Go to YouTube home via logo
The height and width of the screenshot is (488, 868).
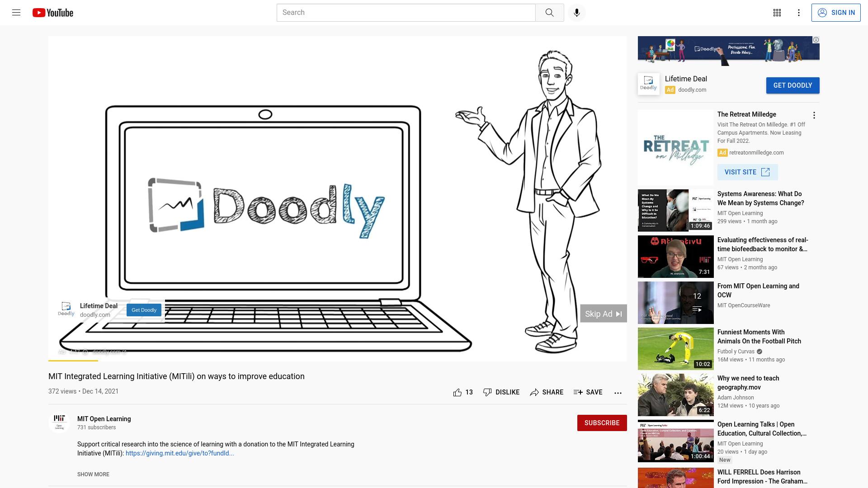[53, 13]
